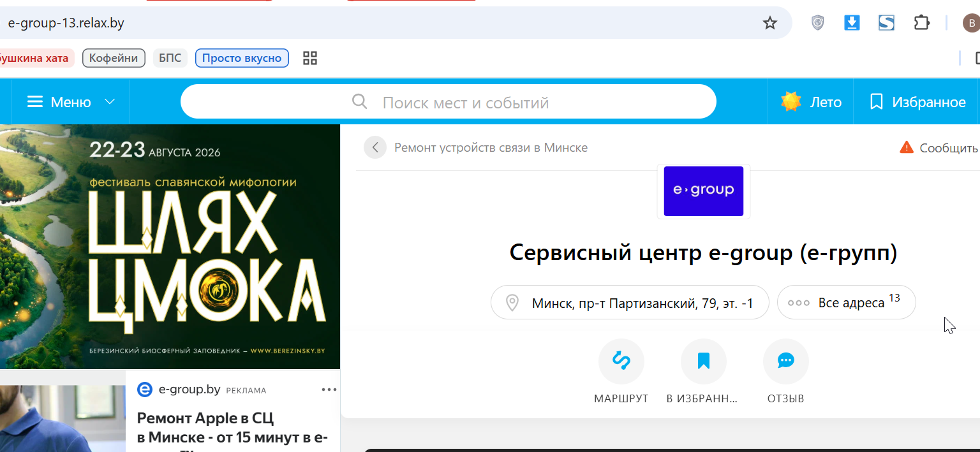
Task: Expand the Меню dropdown chevron
Action: tap(110, 102)
